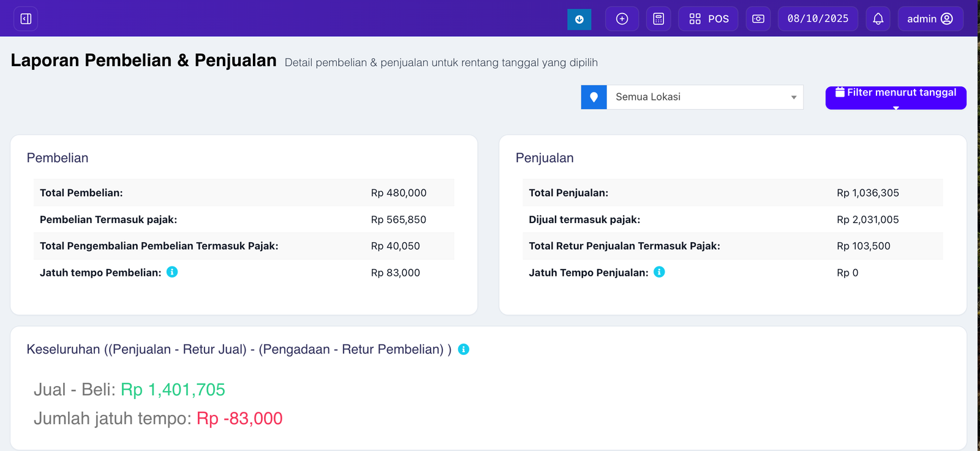Expand the Semua Lokasi dropdown

pos(704,97)
